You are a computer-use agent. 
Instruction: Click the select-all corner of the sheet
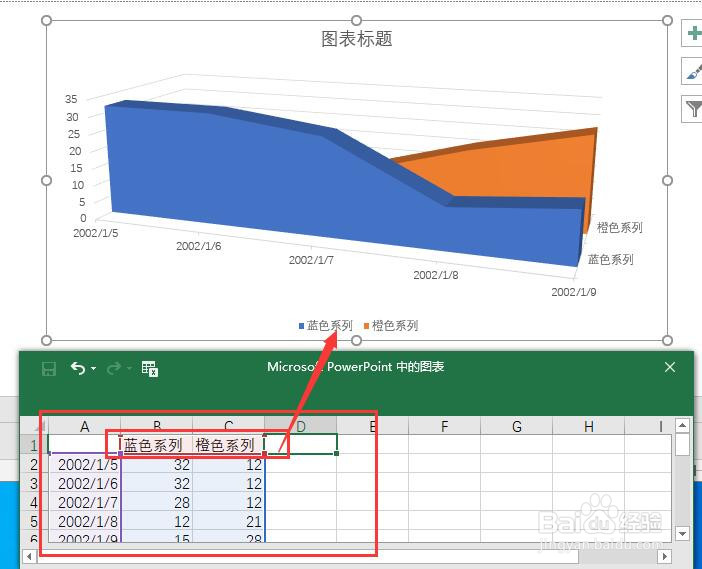(34, 426)
